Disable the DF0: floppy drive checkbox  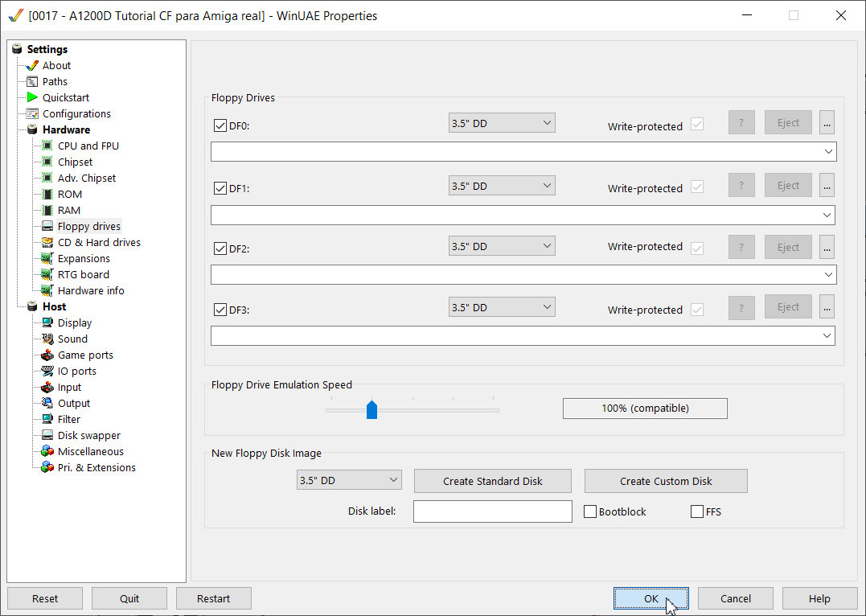click(220, 125)
